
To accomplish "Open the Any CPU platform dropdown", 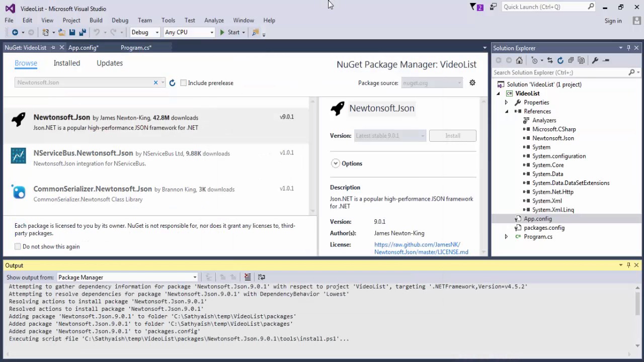I will [x=211, y=32].
